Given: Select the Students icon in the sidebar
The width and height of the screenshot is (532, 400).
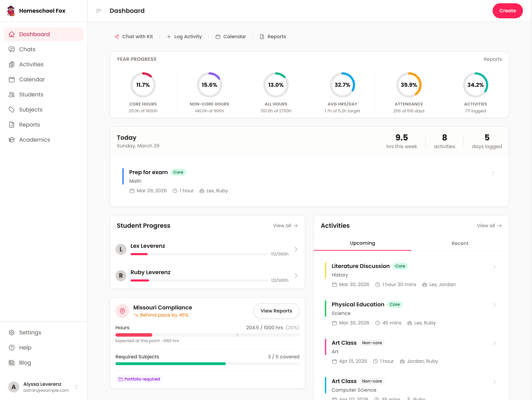Looking at the screenshot, I should (x=12, y=95).
